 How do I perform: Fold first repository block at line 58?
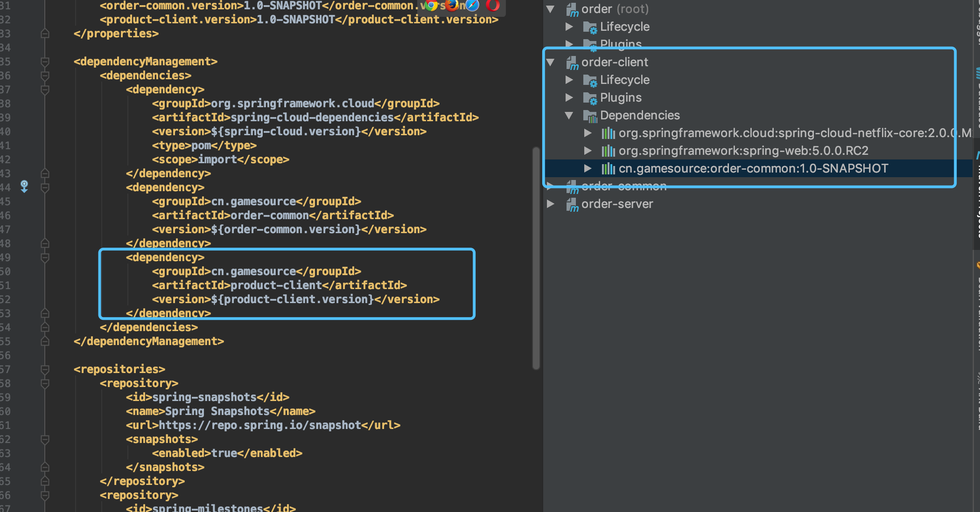click(x=45, y=383)
